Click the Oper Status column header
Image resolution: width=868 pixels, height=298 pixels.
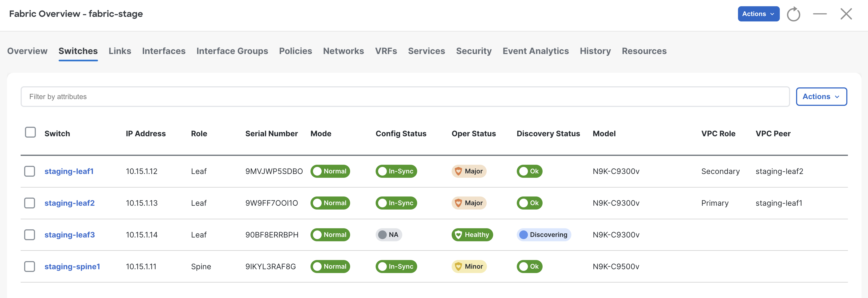click(x=474, y=134)
